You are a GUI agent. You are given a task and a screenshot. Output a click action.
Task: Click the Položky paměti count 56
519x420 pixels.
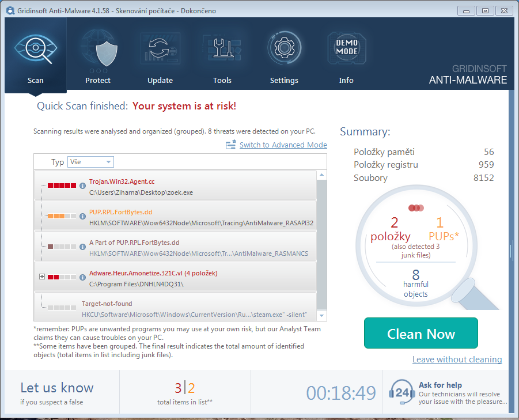click(488, 152)
